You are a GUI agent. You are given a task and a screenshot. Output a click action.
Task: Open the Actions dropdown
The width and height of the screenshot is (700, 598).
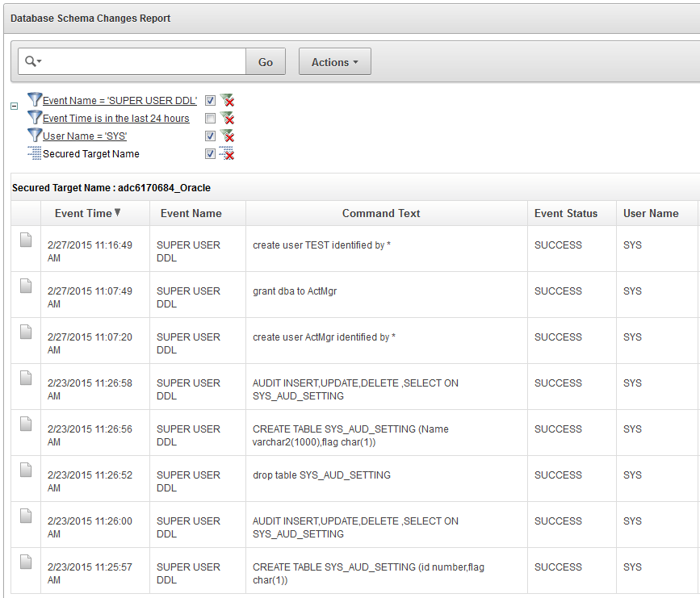click(334, 61)
